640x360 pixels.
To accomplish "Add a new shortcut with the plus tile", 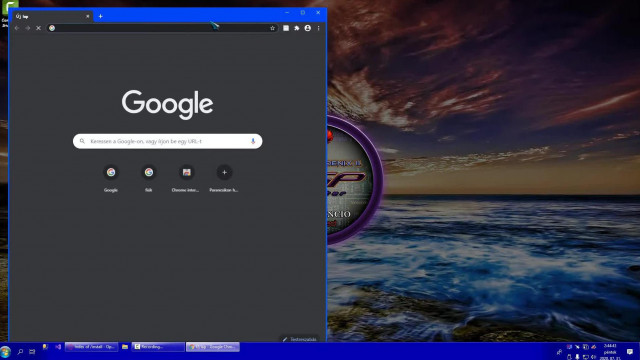I will [224, 178].
